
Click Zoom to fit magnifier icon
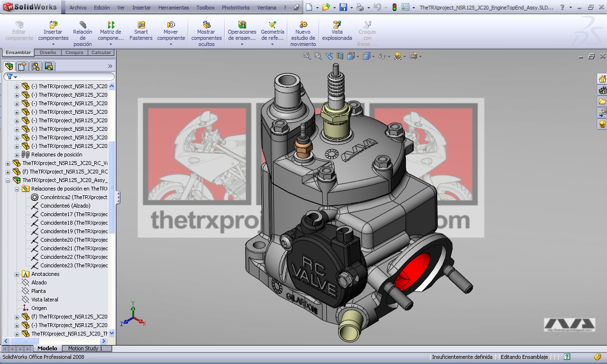pyautogui.click(x=307, y=56)
